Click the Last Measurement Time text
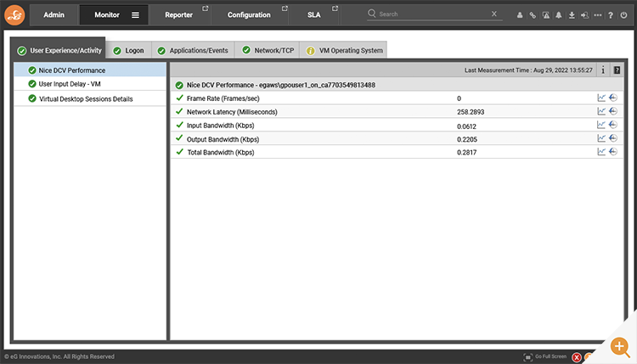Viewport: 637px width, 364px height. (x=528, y=70)
